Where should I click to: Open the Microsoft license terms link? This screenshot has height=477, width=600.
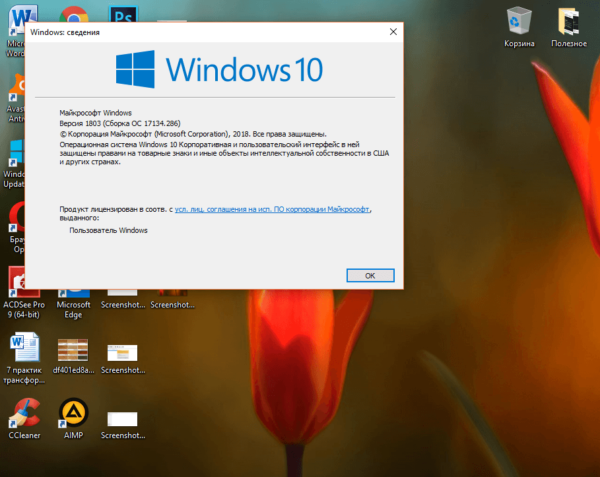click(x=272, y=209)
